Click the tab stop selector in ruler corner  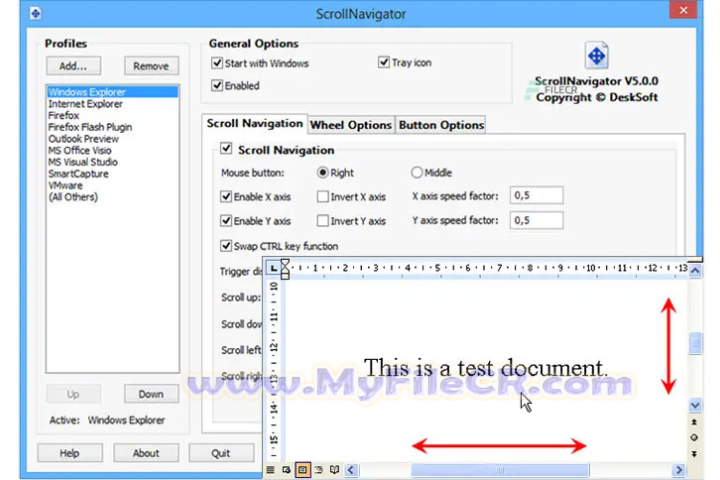273,268
